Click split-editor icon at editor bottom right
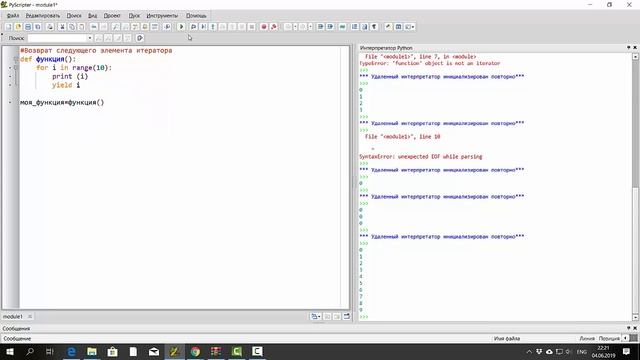This screenshot has height=360, width=640. 347,316
